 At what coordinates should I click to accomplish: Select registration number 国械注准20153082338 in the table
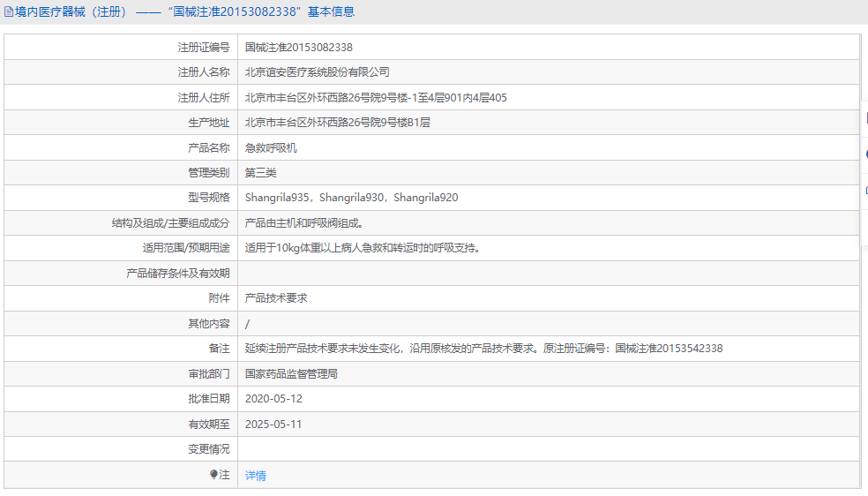(x=299, y=48)
